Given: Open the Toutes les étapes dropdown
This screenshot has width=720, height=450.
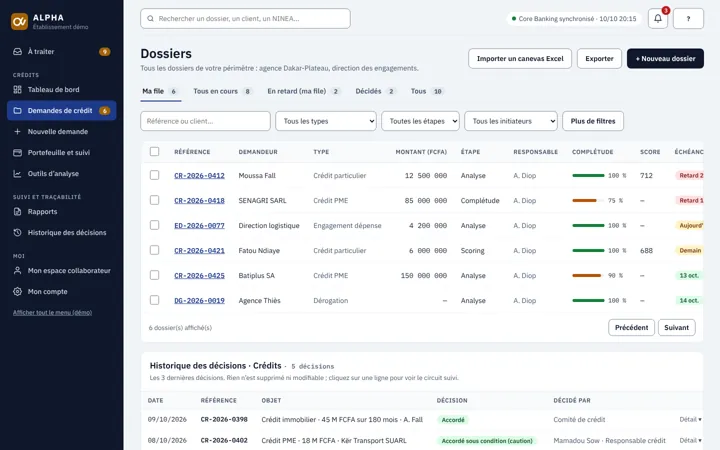Looking at the screenshot, I should (420, 121).
